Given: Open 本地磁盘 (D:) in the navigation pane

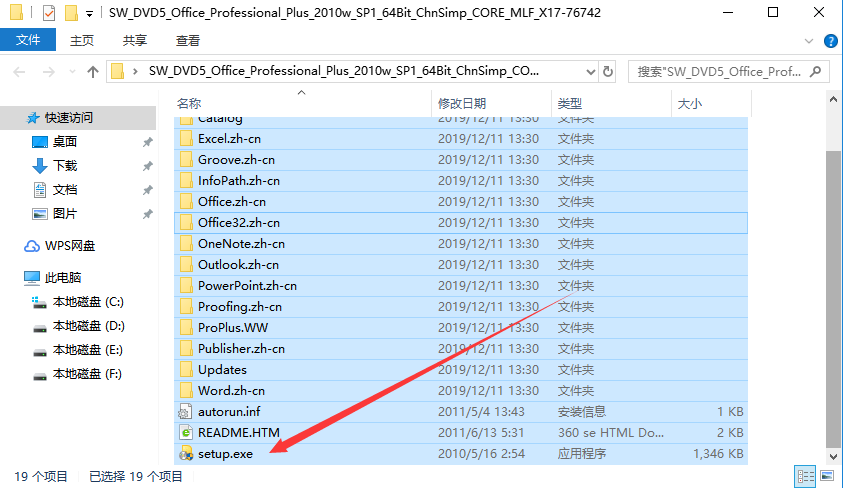Looking at the screenshot, I should click(88, 326).
